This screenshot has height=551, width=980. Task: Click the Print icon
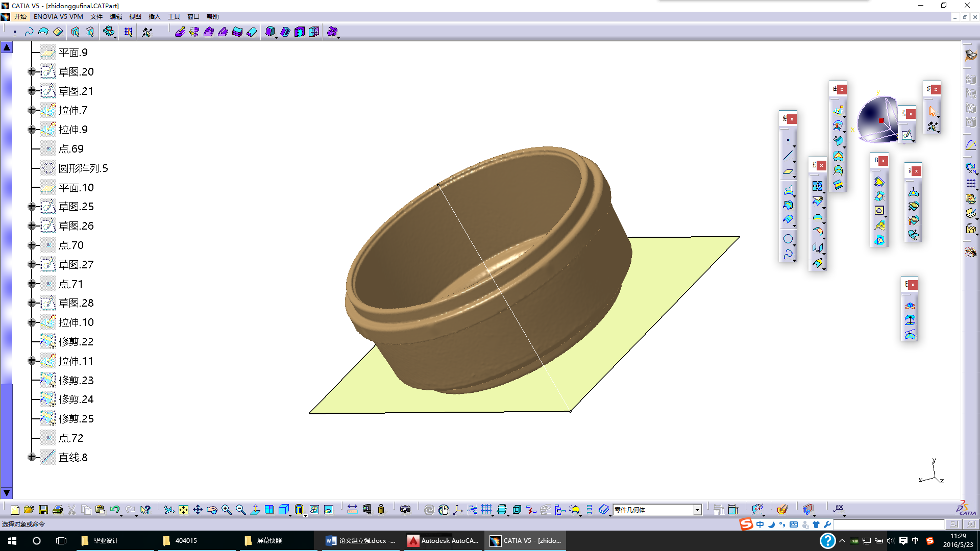pyautogui.click(x=58, y=510)
